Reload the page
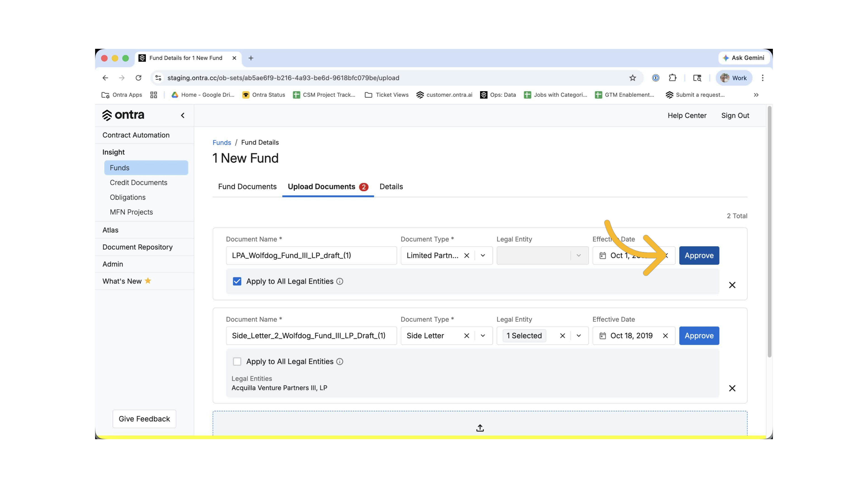868x488 pixels. [138, 78]
